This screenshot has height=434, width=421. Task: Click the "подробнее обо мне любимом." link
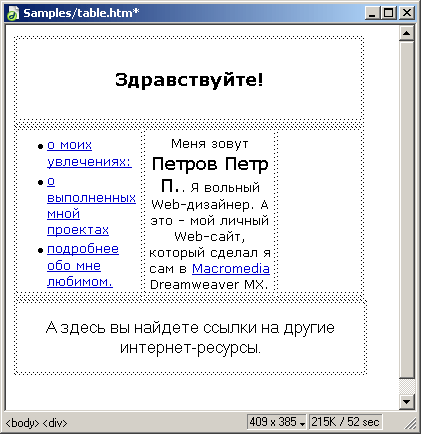point(83,265)
